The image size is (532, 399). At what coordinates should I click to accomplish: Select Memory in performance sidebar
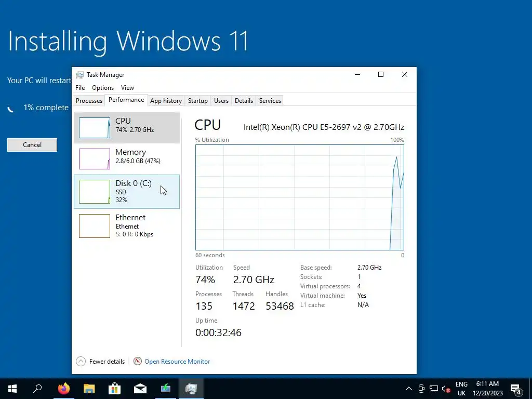click(x=127, y=159)
